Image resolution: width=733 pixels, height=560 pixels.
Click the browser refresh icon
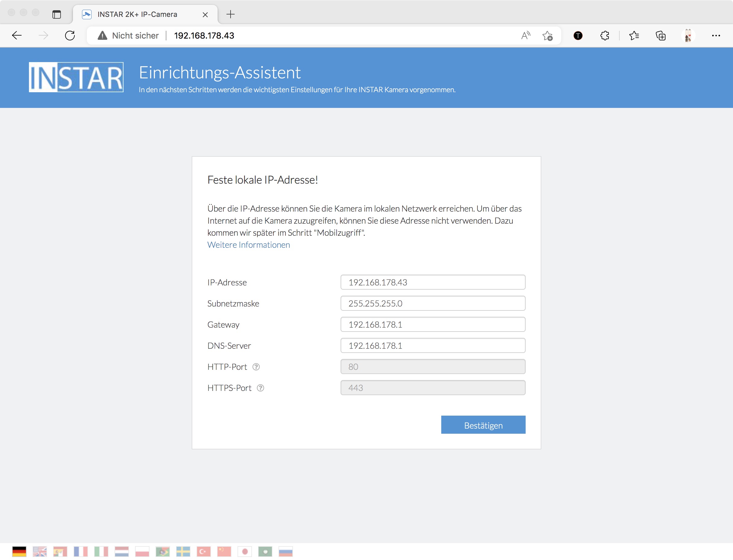point(70,35)
